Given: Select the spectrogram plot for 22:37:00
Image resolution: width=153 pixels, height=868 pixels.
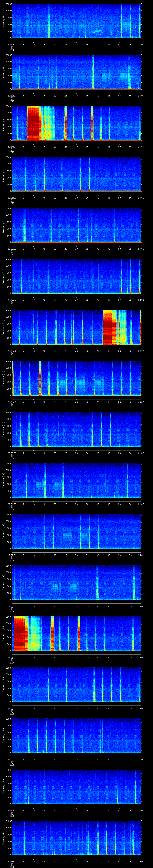Looking at the screenshot, I should tap(76, 787).
